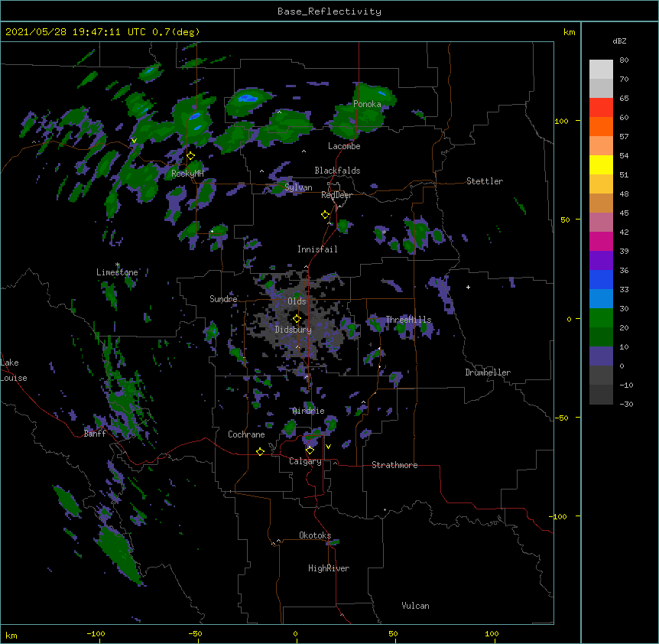The width and height of the screenshot is (659, 644).
Task: Click the -30 value in the dBZ legend
Action: point(626,405)
